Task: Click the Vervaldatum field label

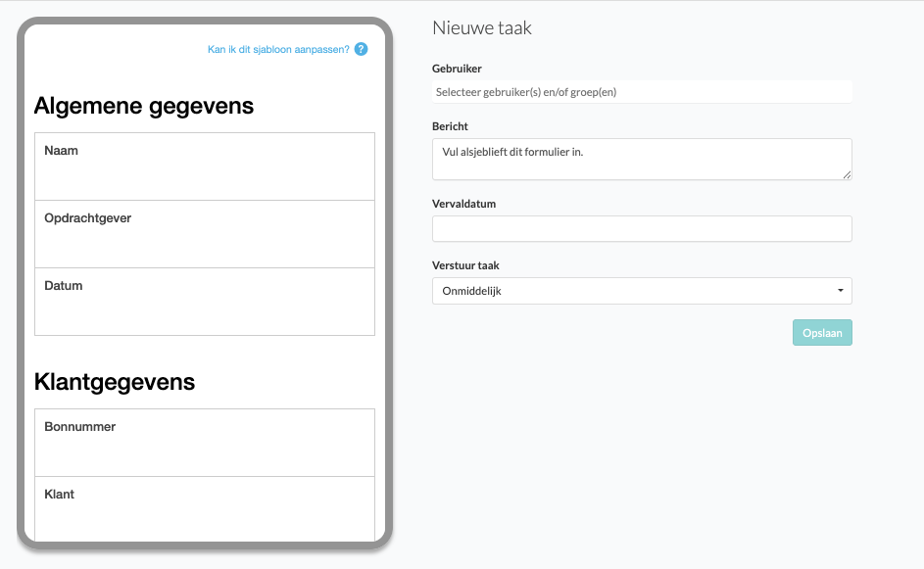Action: click(x=463, y=204)
